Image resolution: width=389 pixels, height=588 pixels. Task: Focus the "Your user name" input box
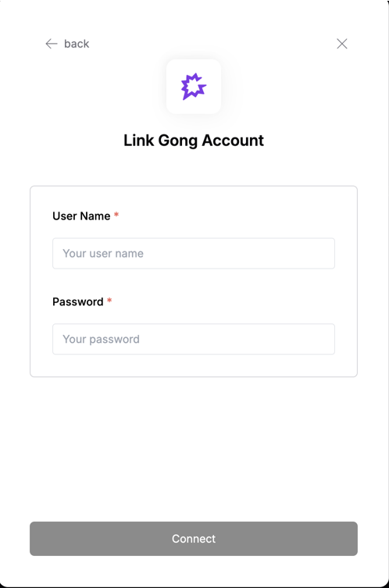click(x=194, y=254)
